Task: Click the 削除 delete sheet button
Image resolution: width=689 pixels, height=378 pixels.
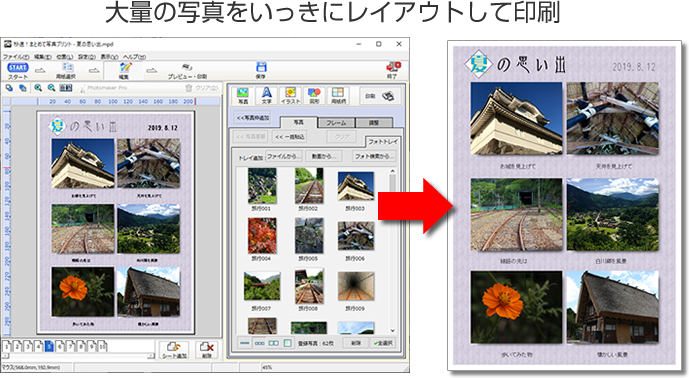Action: pos(207,350)
